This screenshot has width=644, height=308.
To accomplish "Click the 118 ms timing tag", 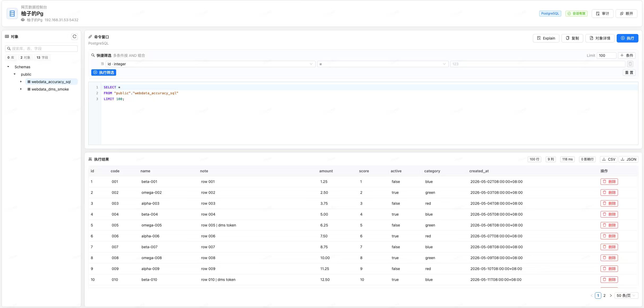I will [x=567, y=159].
